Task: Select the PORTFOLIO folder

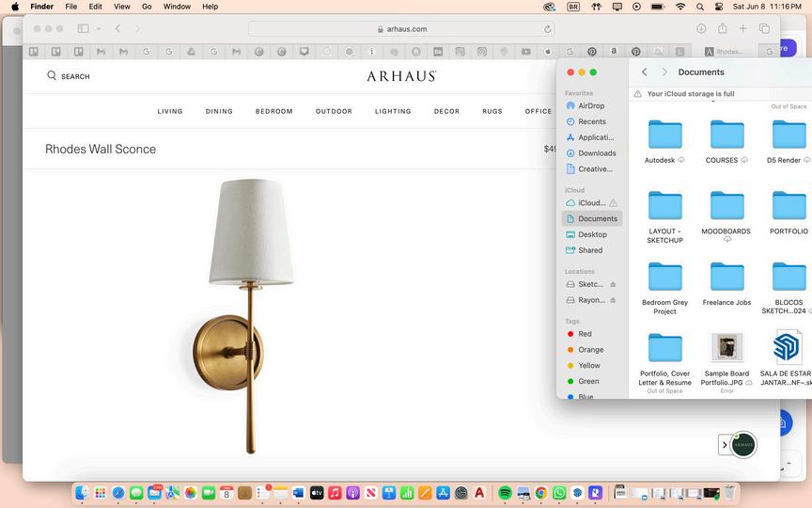Action: click(789, 206)
